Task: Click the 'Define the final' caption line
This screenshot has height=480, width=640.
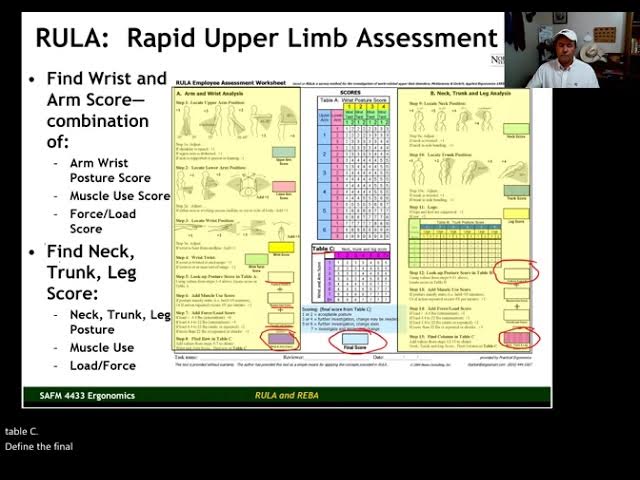Action: click(39, 447)
